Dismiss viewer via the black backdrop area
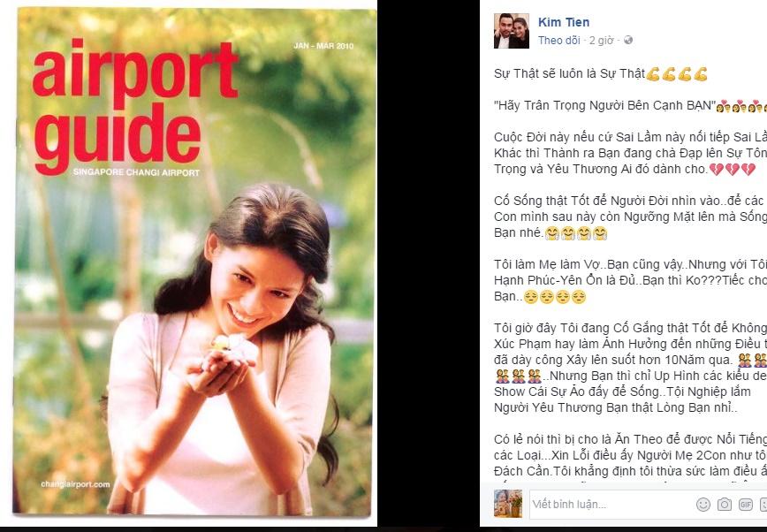 pos(428,264)
